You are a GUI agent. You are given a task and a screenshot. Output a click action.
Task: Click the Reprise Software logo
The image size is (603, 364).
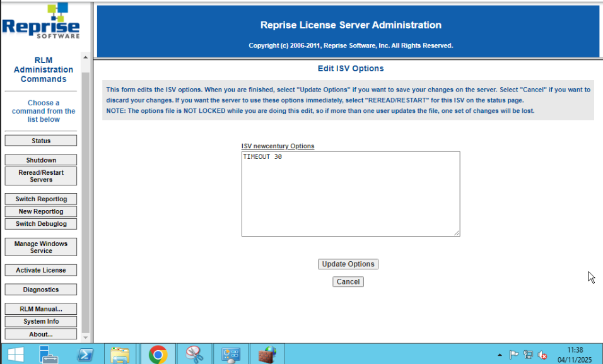[x=41, y=21]
